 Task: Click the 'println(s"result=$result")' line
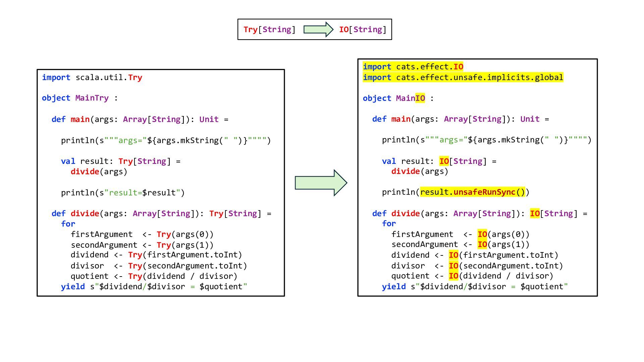coord(123,193)
